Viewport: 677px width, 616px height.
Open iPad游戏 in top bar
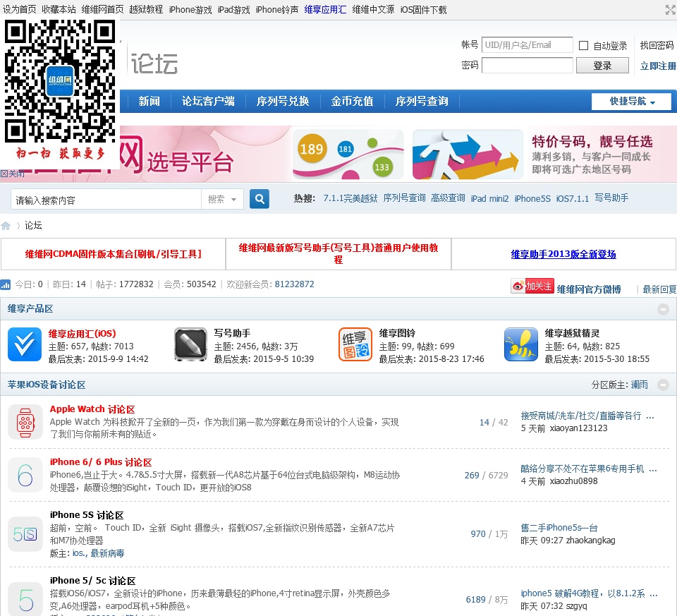click(233, 9)
